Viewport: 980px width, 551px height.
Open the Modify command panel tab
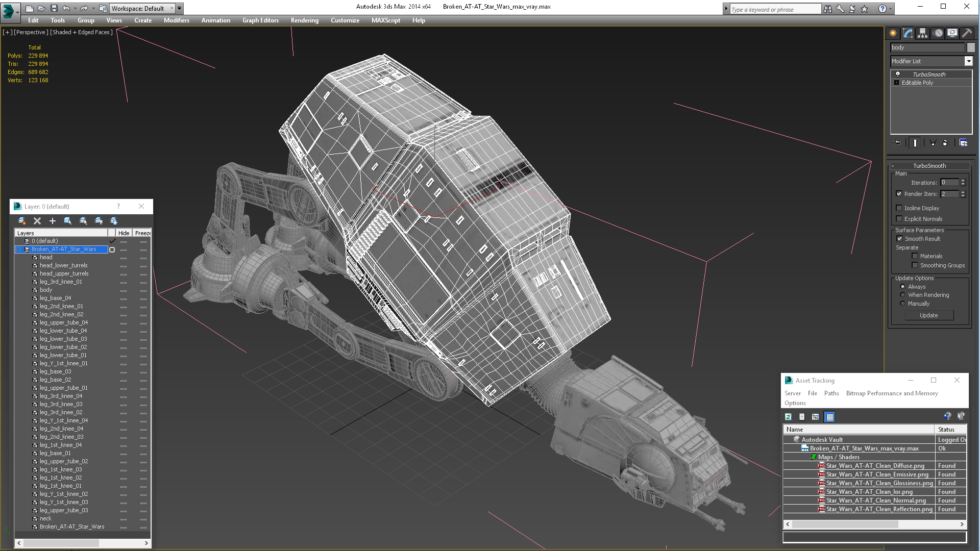908,33
